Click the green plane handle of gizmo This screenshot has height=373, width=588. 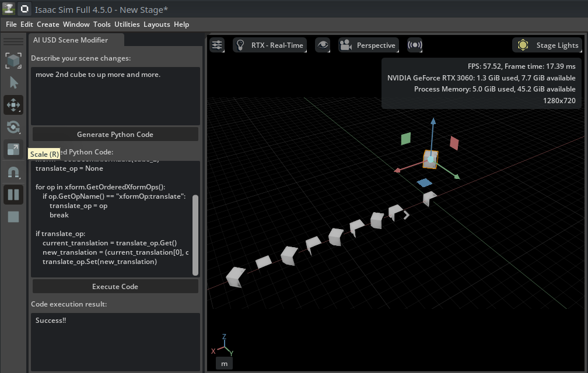[406, 139]
